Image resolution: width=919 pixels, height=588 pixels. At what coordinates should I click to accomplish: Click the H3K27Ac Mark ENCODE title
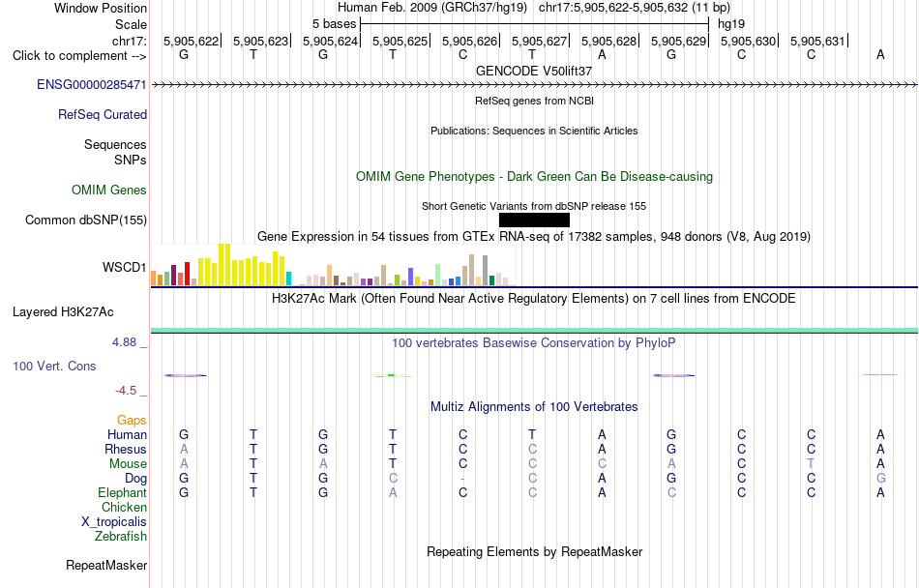(x=534, y=299)
